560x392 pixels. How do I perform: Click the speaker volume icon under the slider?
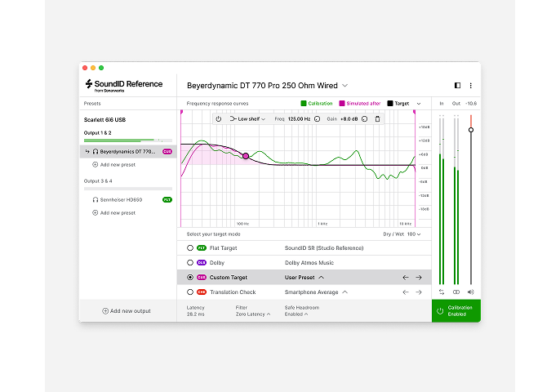(471, 292)
